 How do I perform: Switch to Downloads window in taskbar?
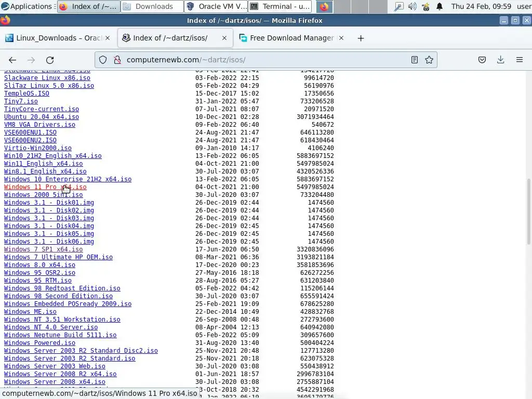(152, 6)
